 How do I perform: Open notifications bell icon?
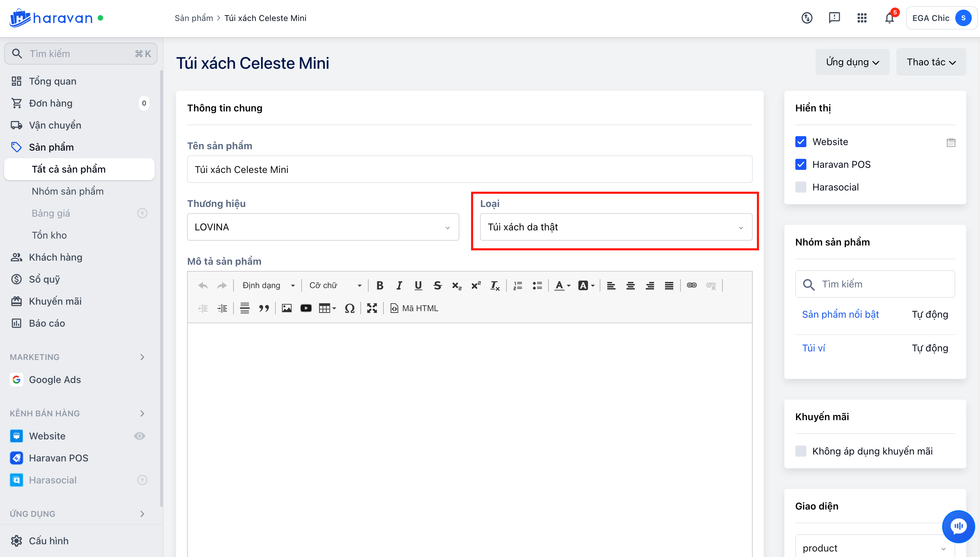(x=889, y=18)
